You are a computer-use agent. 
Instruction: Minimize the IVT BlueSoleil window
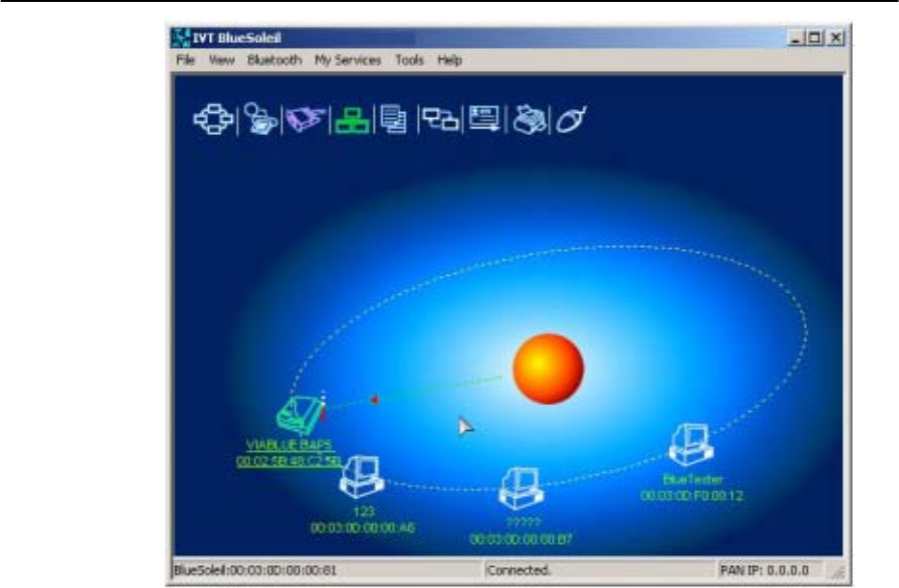795,37
